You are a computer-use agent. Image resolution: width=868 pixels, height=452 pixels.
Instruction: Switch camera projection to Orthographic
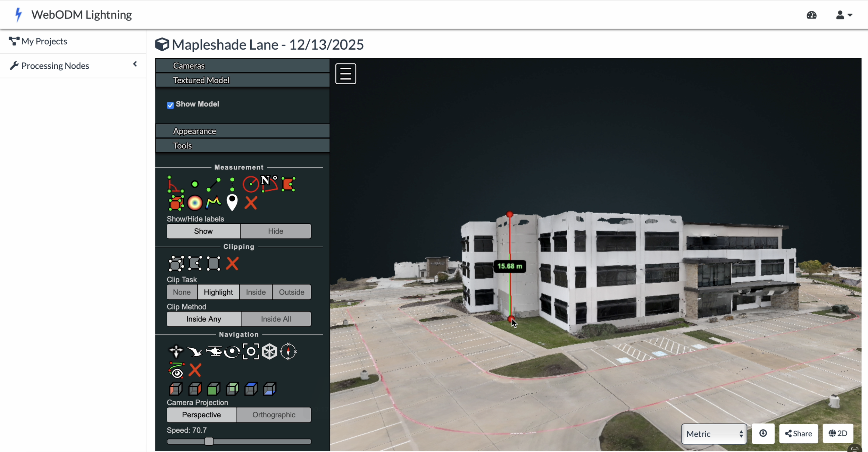(274, 415)
